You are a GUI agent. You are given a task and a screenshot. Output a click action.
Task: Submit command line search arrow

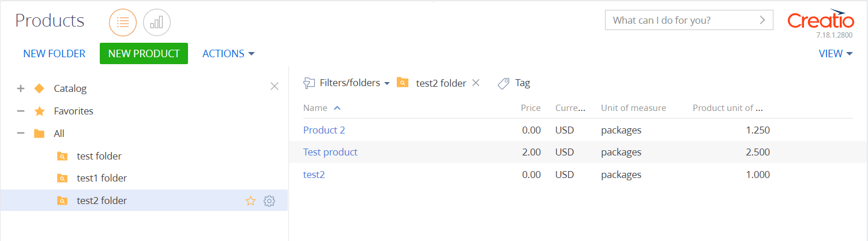pos(762,20)
